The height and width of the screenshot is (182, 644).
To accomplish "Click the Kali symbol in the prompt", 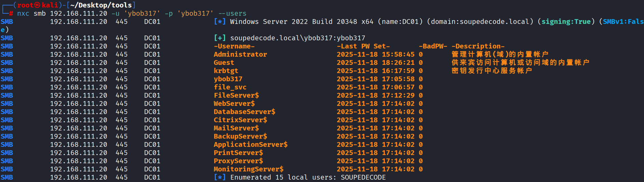I will (37, 5).
